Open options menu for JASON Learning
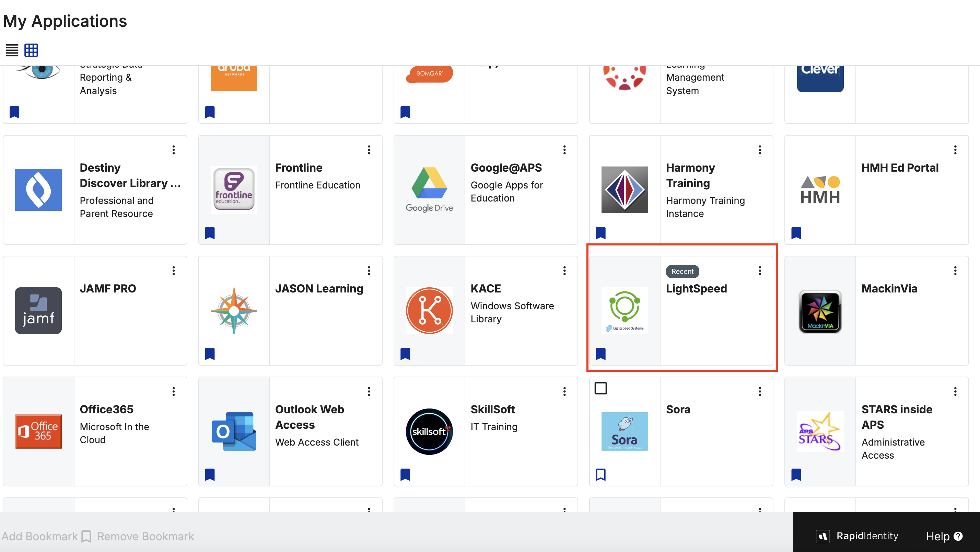This screenshot has height=552, width=980. 369,271
